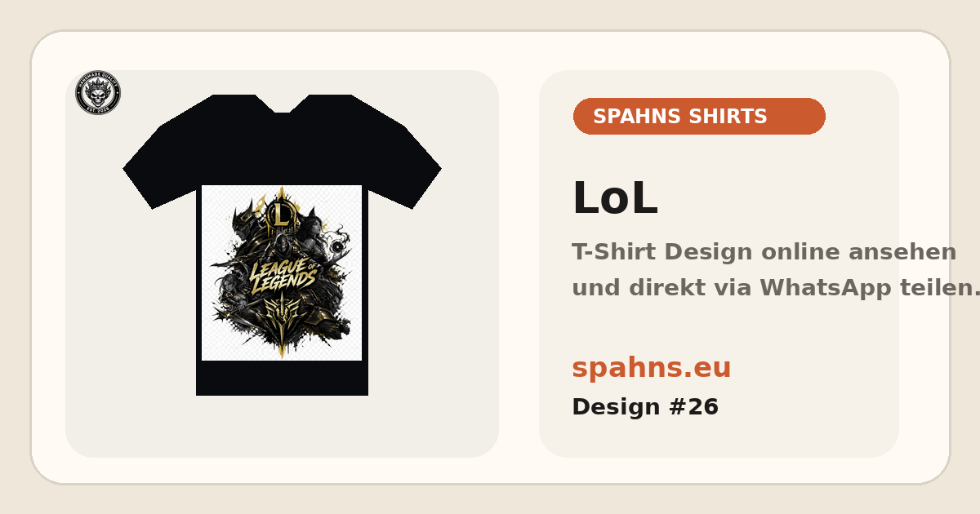Click the eye-like orb on the artwork's right side

[x=336, y=246]
